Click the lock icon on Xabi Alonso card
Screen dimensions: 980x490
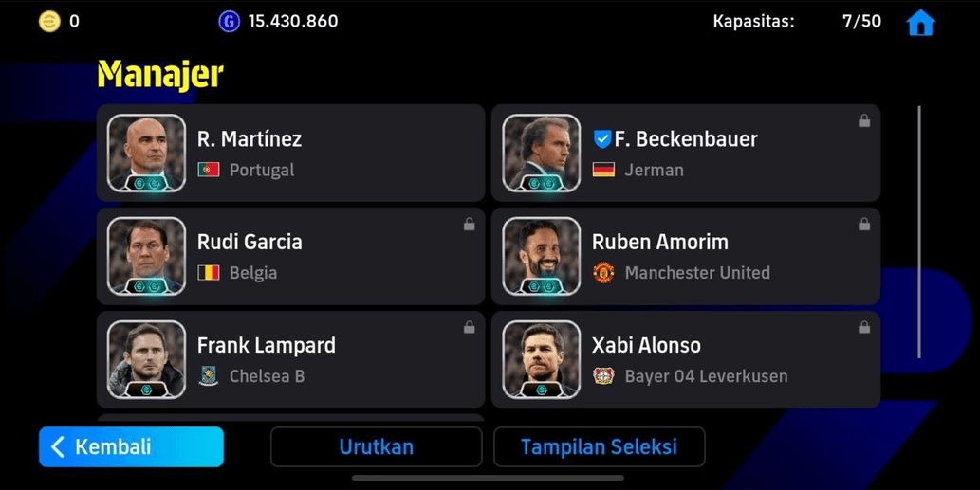863,326
